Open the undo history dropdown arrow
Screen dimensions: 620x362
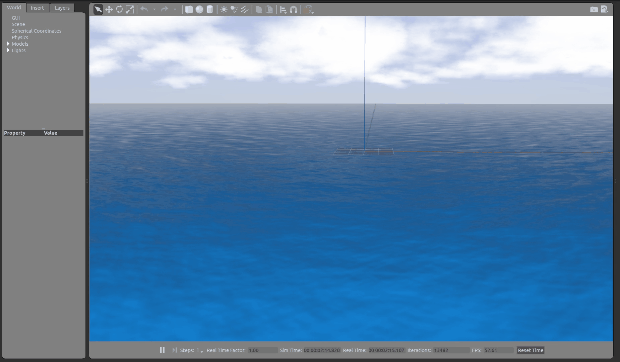[x=154, y=9]
